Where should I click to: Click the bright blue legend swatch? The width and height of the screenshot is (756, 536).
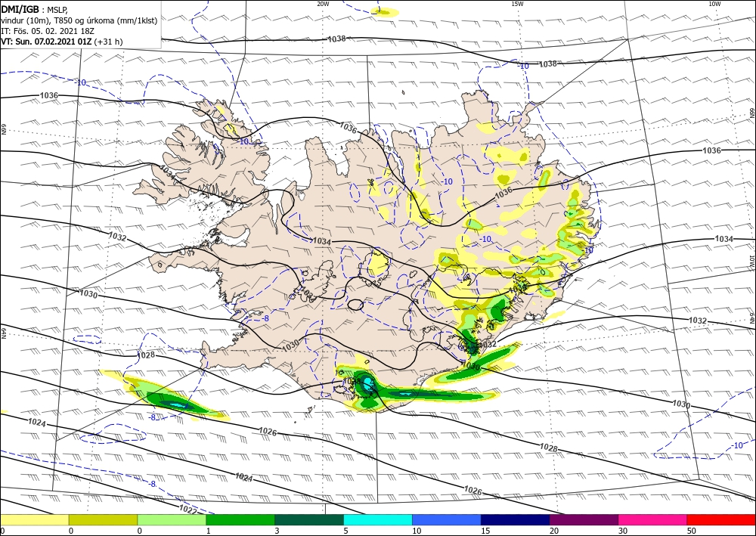point(447,520)
